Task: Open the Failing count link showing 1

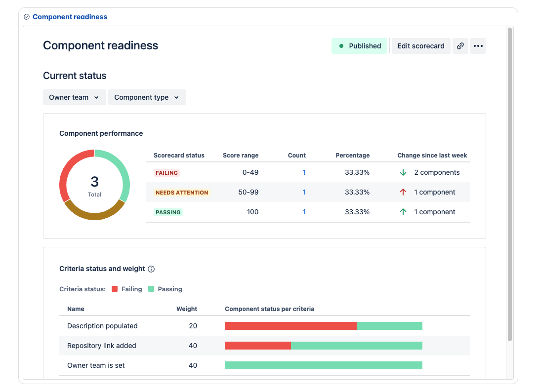Action: [x=304, y=172]
